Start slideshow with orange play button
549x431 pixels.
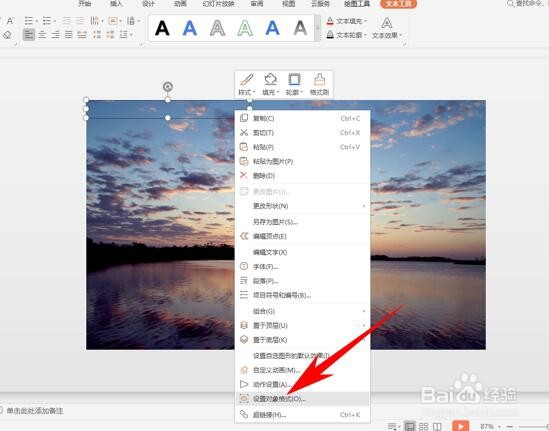click(x=461, y=426)
